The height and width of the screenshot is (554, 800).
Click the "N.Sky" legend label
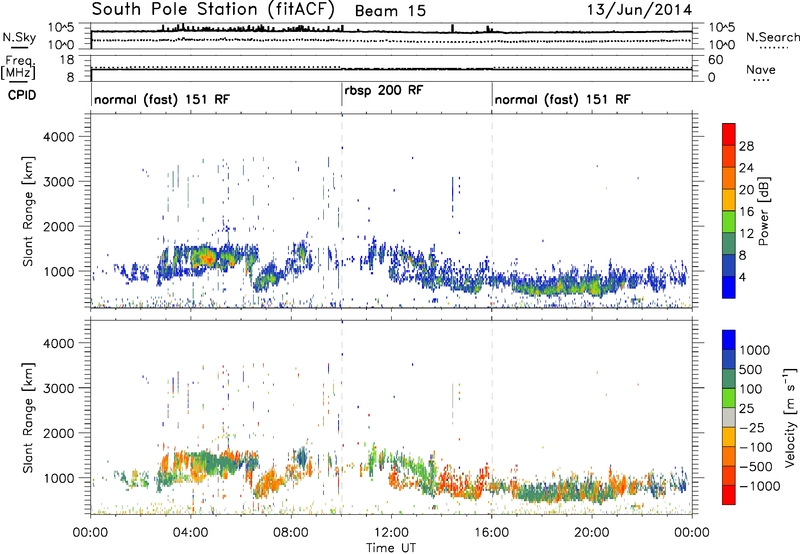19,37
